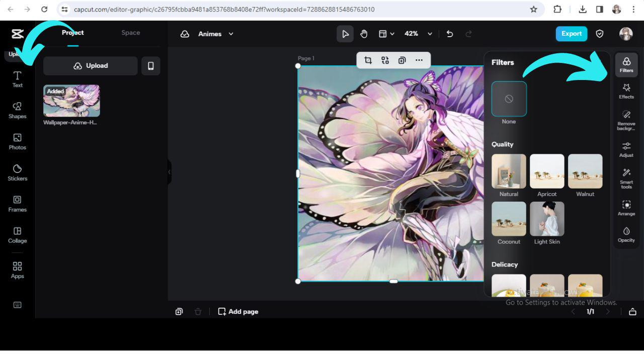Screen dimensions: 644x362
Task: Click the replace icon in floating toolbar
Action: click(385, 60)
